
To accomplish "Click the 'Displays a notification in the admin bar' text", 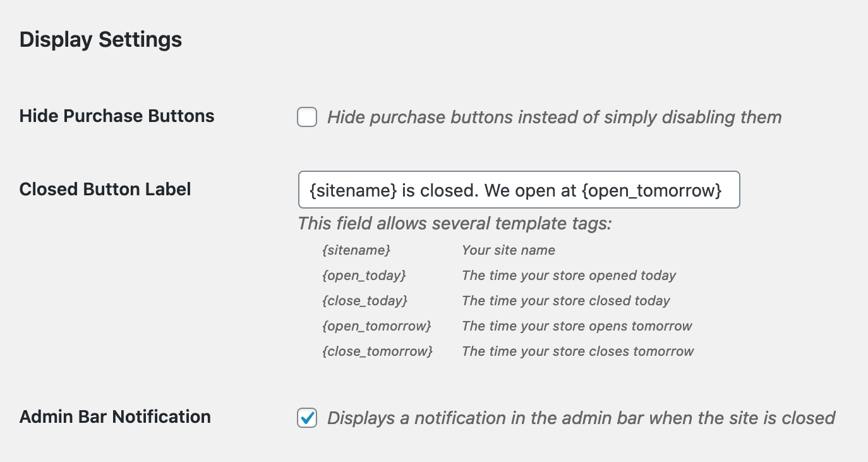I will (x=581, y=418).
